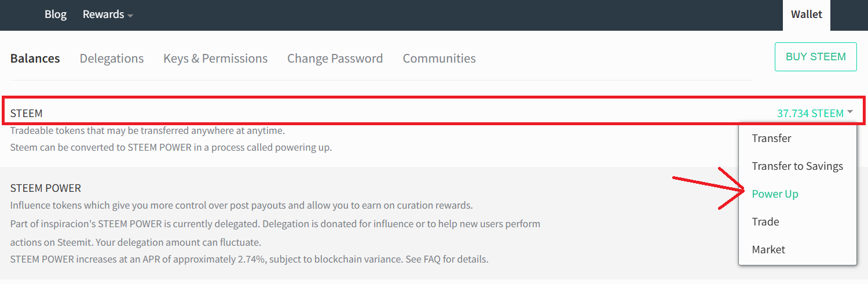This screenshot has height=284, width=868.
Task: Open the Blog page
Action: pyautogui.click(x=56, y=14)
